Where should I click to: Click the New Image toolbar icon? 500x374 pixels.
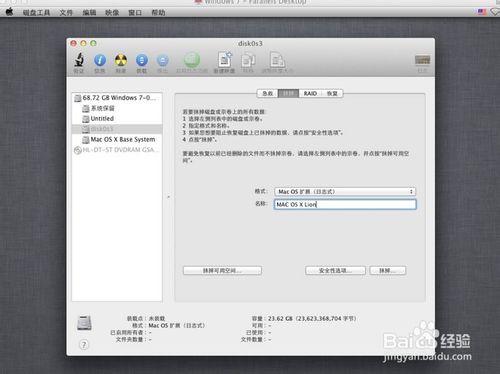pyautogui.click(x=225, y=60)
